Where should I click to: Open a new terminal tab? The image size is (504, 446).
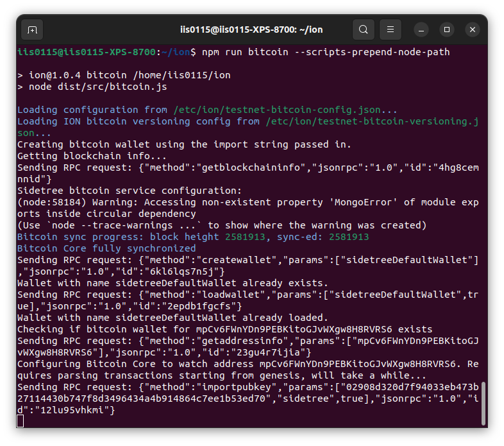click(x=32, y=30)
